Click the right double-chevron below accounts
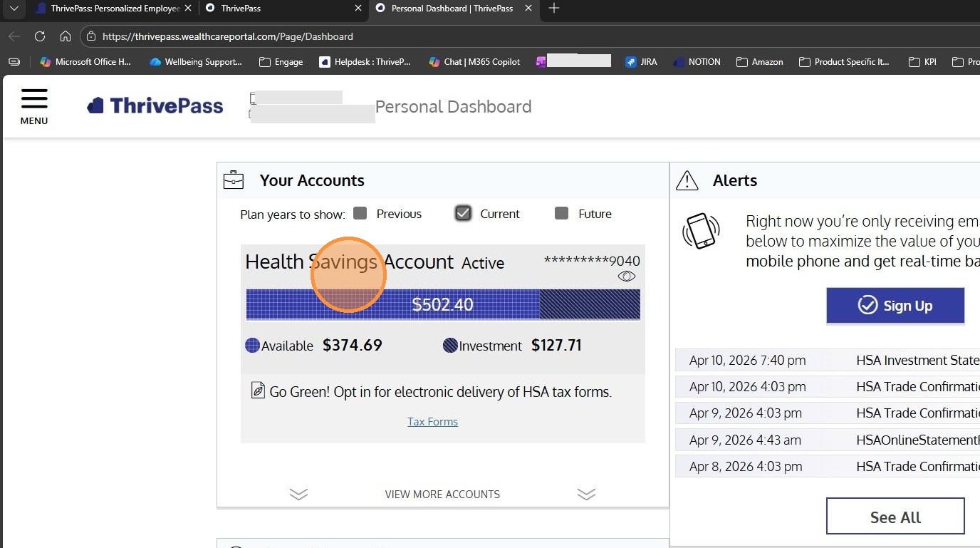This screenshot has width=980, height=548. [x=586, y=494]
